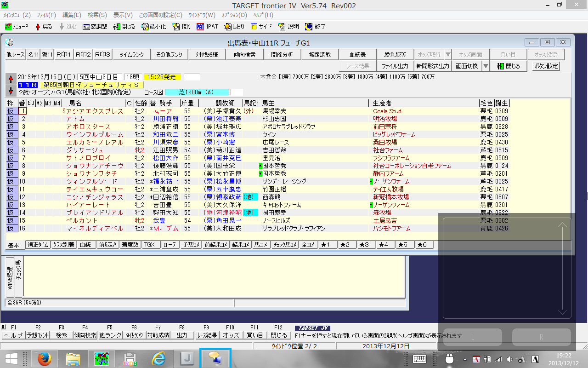
Task: Click the ボタン設定 button
Action: [x=546, y=66]
